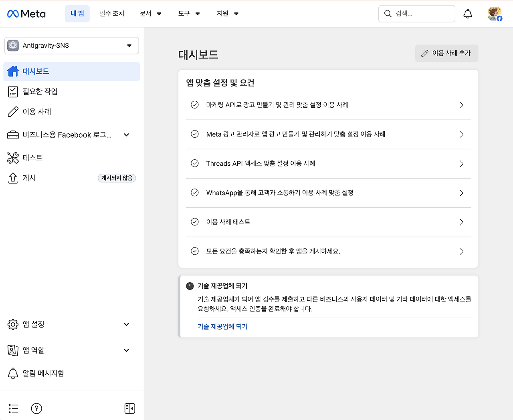Click the 앱 설정 gear icon
The height and width of the screenshot is (420, 513).
coord(13,324)
